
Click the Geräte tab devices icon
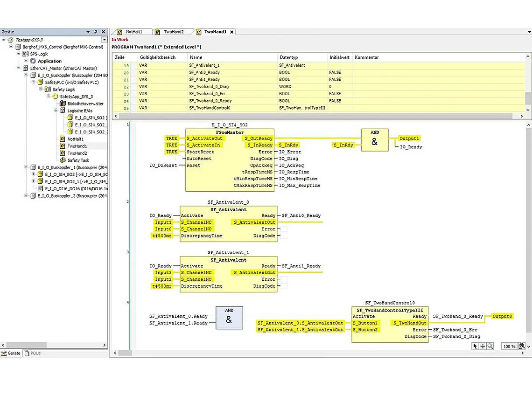[x=4, y=353]
